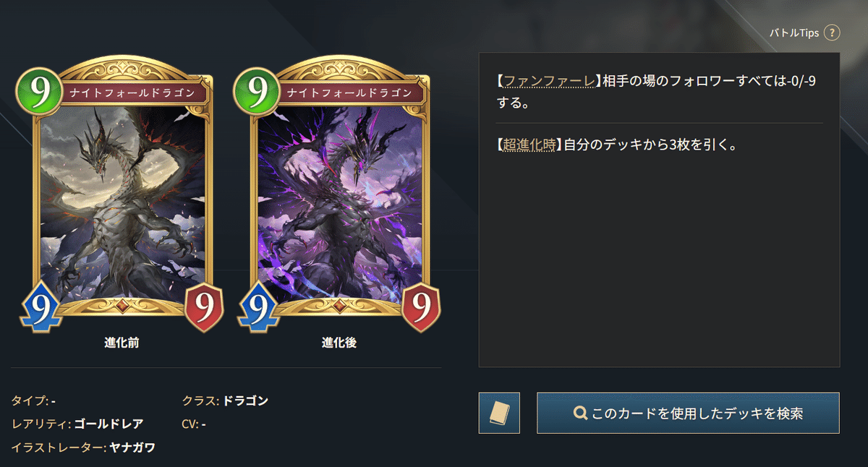This screenshot has height=467, width=868.
Task: Click the red defense 9 shield on the 進化後 card
Action: pyautogui.click(x=422, y=307)
